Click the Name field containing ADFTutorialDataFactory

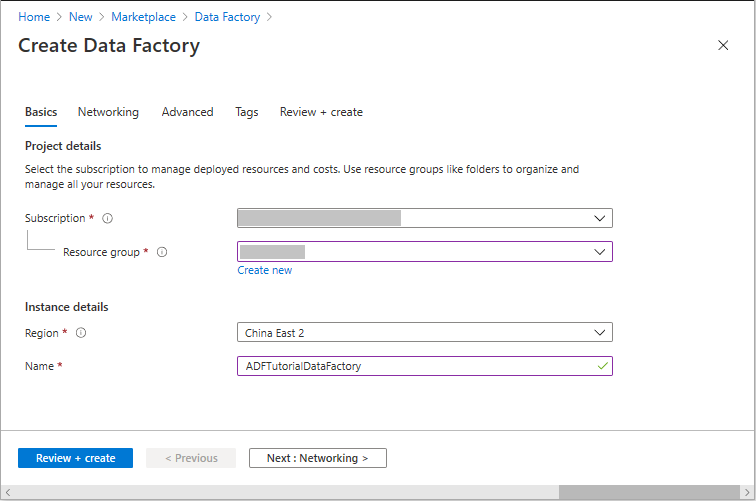click(424, 366)
